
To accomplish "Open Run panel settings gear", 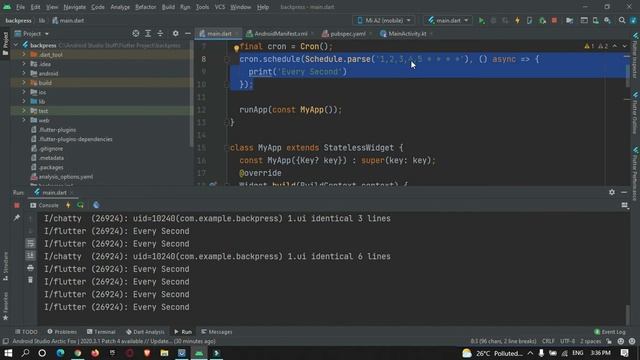I will coord(611,192).
